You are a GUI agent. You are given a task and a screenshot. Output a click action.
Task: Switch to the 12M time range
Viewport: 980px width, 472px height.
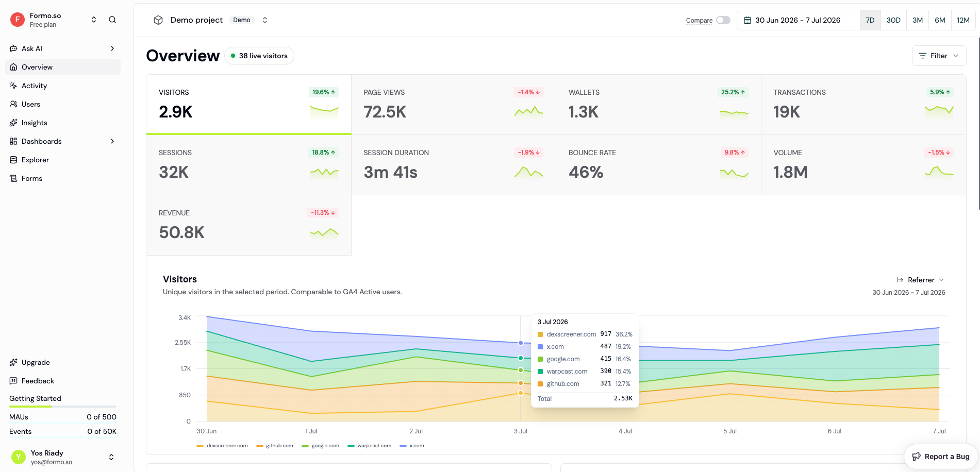pos(963,20)
